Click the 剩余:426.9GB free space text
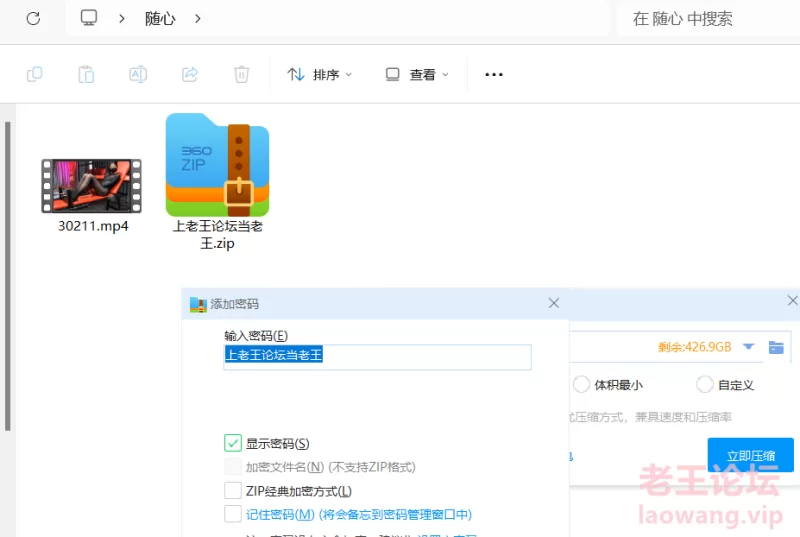The width and height of the screenshot is (800, 537). (x=694, y=347)
